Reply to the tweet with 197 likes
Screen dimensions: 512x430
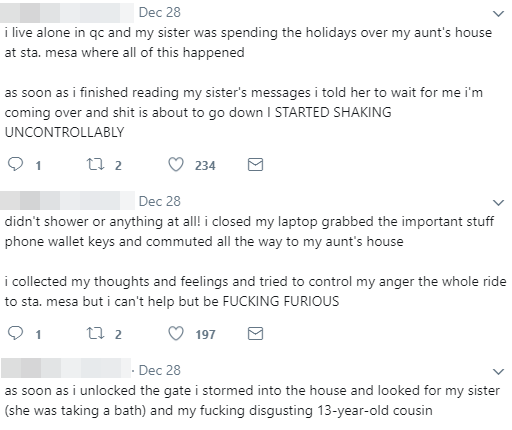pyautogui.click(x=16, y=333)
